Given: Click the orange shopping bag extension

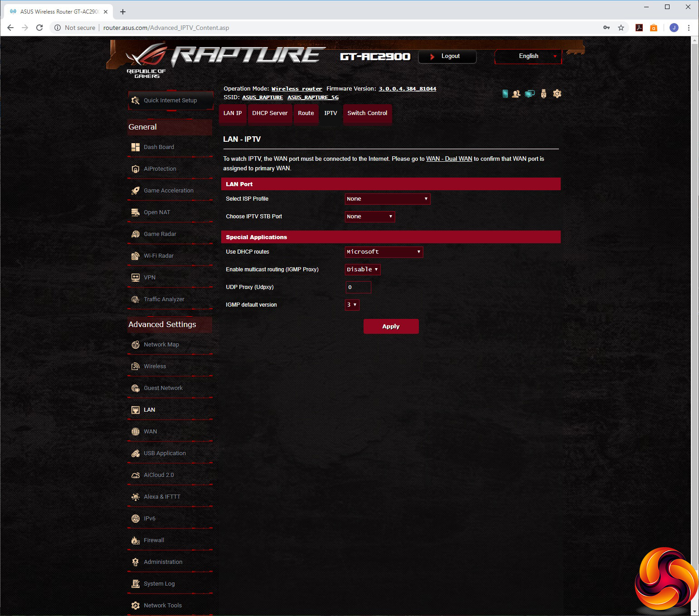Looking at the screenshot, I should (x=654, y=28).
